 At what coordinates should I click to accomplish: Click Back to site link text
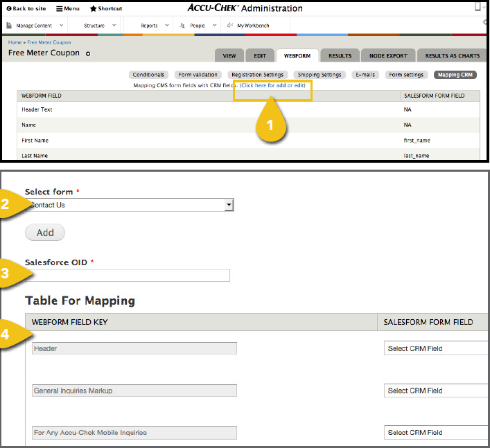[x=29, y=9]
